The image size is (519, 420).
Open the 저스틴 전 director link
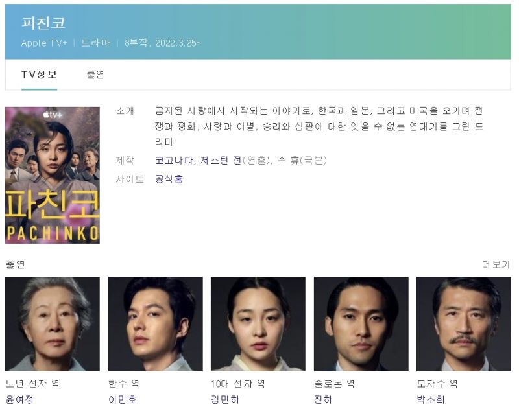221,160
